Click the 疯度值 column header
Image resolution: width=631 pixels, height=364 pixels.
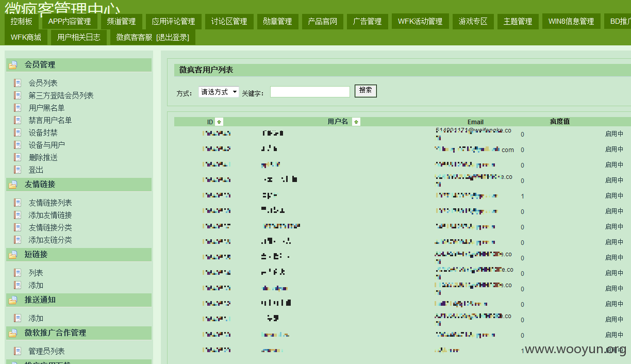point(559,122)
